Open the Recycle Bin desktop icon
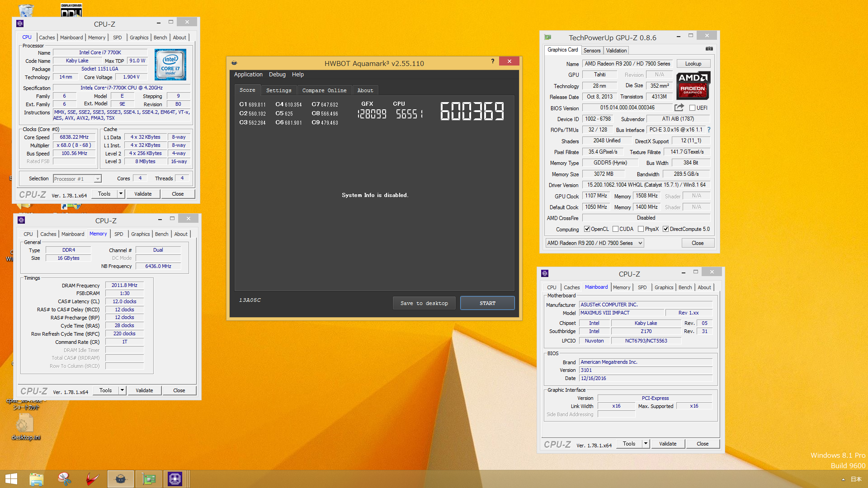The height and width of the screenshot is (488, 868). 26,10
